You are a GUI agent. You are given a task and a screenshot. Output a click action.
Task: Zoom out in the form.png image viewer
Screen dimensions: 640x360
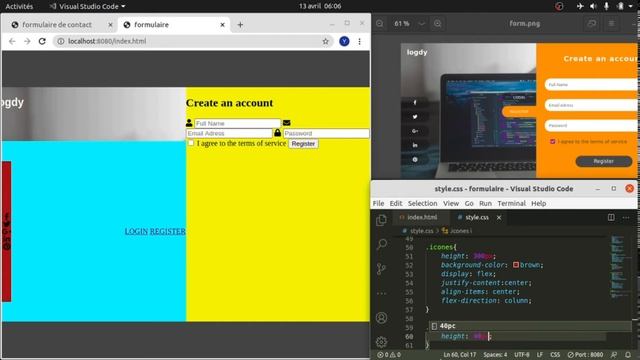380,24
